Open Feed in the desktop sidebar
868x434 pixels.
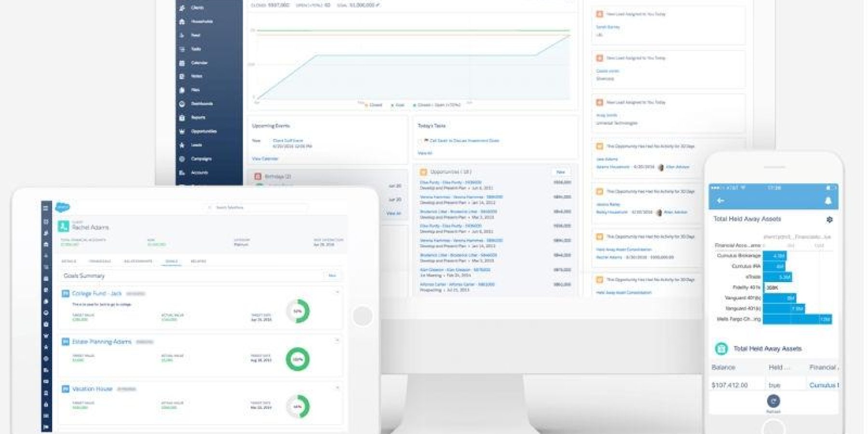click(x=195, y=35)
